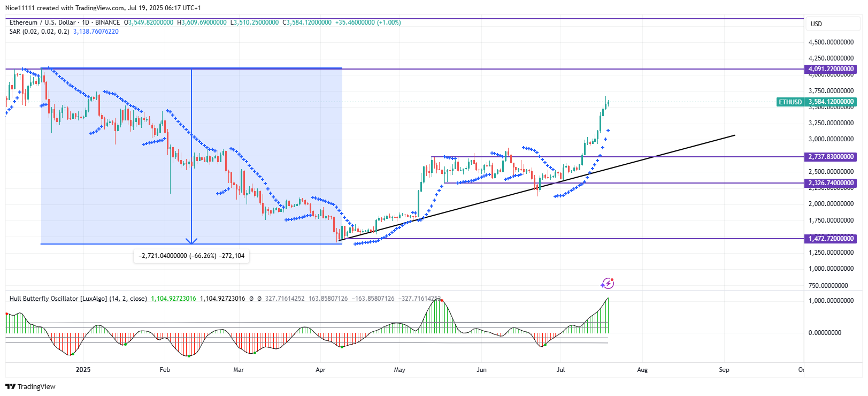868x396 pixels.
Task: Click the SAR value 3,138.76076220
Action: pyautogui.click(x=96, y=32)
